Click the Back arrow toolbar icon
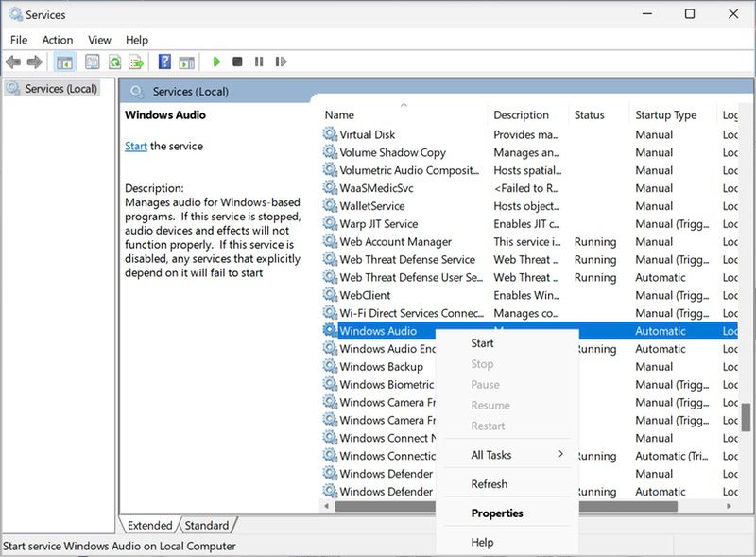The height and width of the screenshot is (557, 756). click(13, 61)
